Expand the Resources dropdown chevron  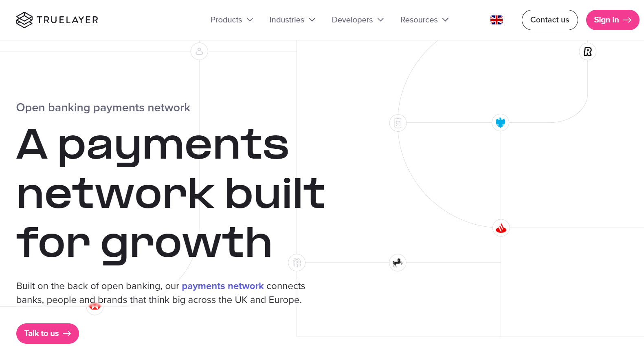pyautogui.click(x=445, y=20)
